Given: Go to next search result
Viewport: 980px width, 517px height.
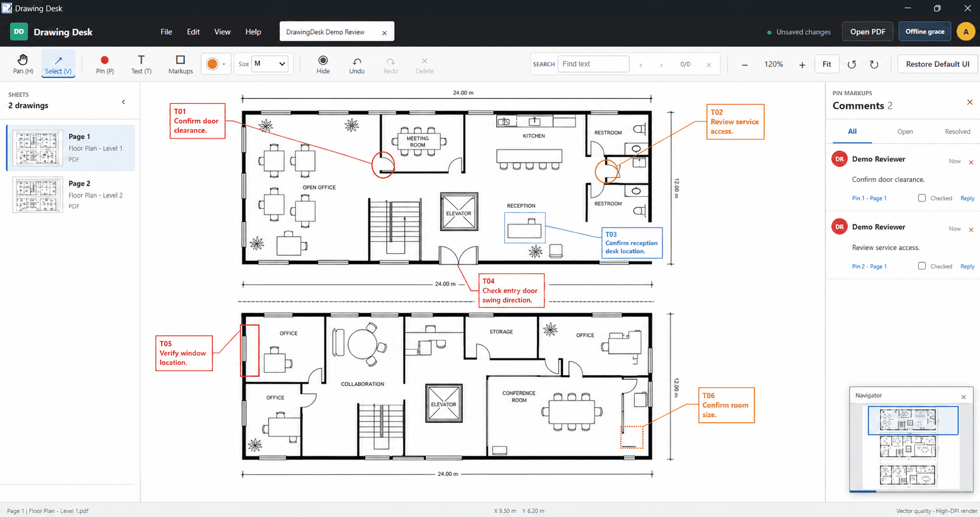Looking at the screenshot, I should 661,65.
